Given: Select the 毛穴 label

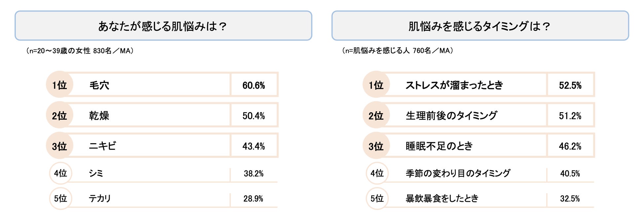Looking at the screenshot, I should (x=99, y=85).
